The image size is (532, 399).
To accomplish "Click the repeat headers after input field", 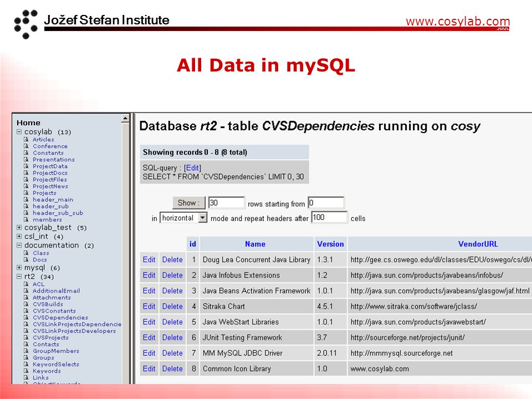I will (x=329, y=217).
